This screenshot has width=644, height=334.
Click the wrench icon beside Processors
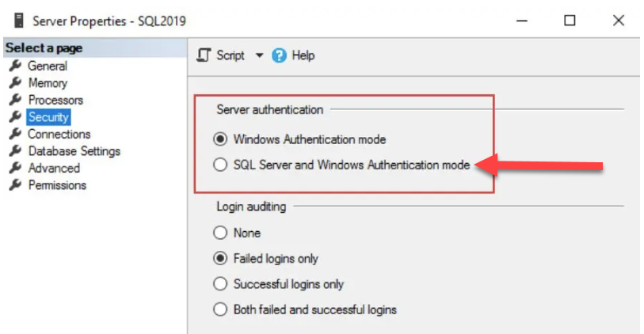(x=15, y=101)
